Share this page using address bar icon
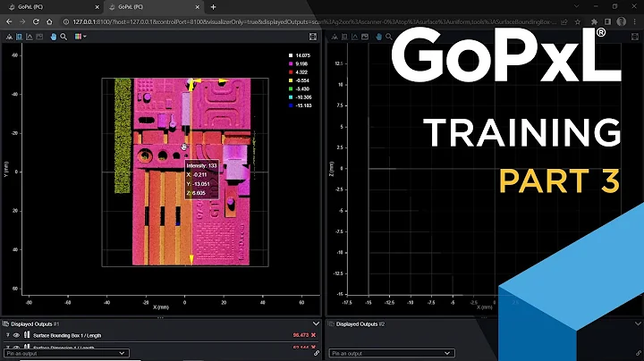The height and width of the screenshot is (361, 644). (x=564, y=21)
